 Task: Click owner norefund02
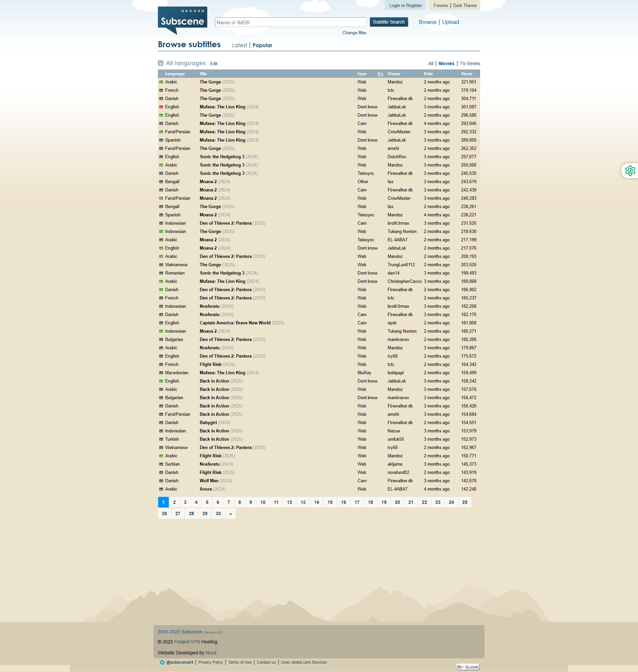click(398, 473)
